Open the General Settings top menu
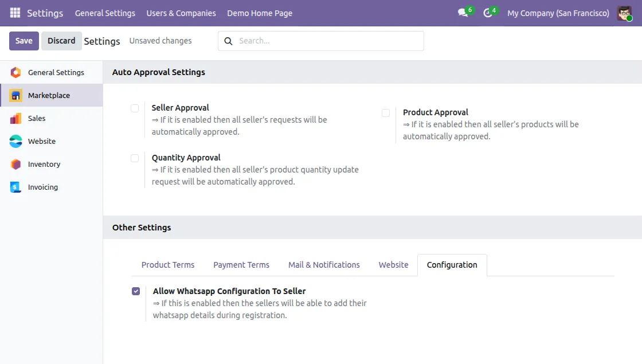The image size is (642, 364). [x=105, y=13]
